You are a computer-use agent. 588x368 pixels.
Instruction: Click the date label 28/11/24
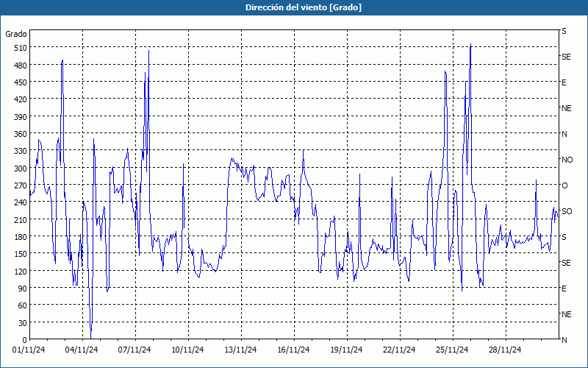click(x=505, y=350)
